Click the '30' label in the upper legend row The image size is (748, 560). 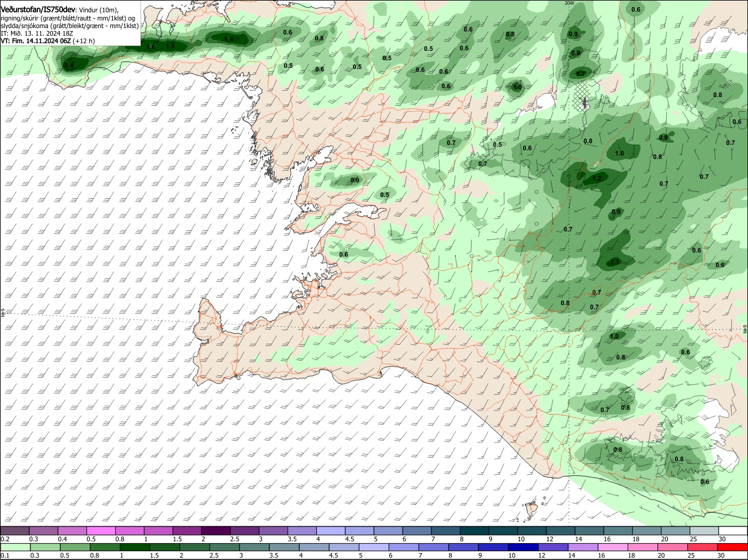pyautogui.click(x=722, y=538)
